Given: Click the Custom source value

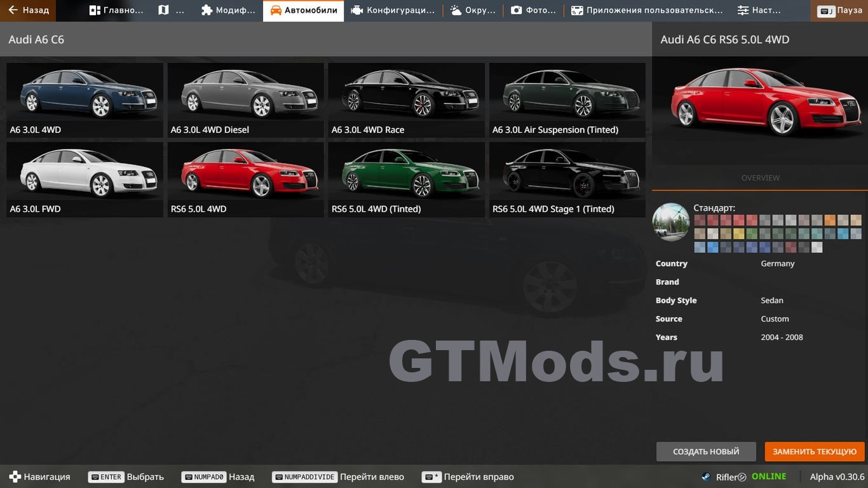Looking at the screenshot, I should coord(775,318).
